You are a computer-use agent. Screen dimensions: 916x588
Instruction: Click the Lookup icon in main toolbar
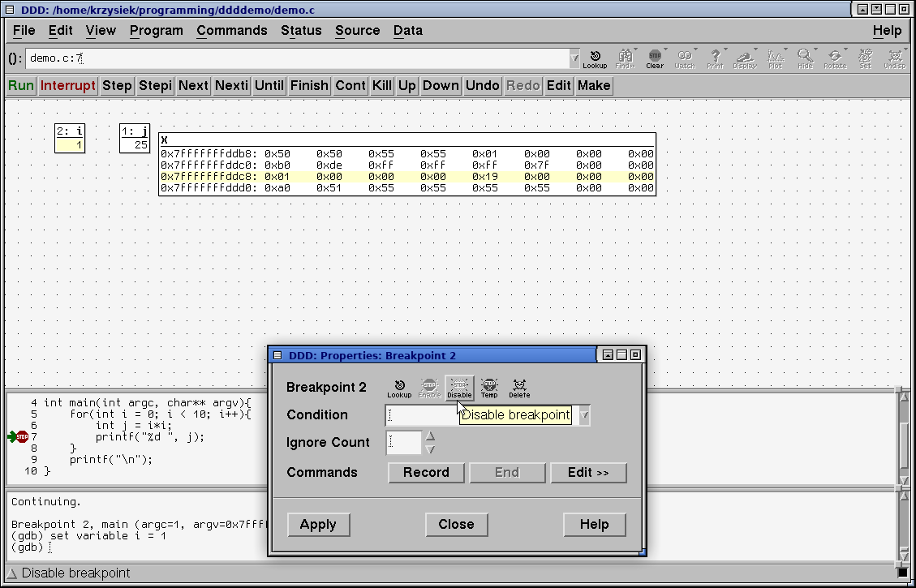click(595, 58)
